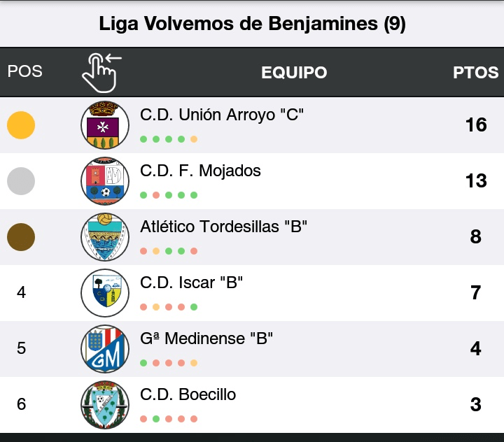
Task: Click the EQUIPO column header
Action: point(294,73)
